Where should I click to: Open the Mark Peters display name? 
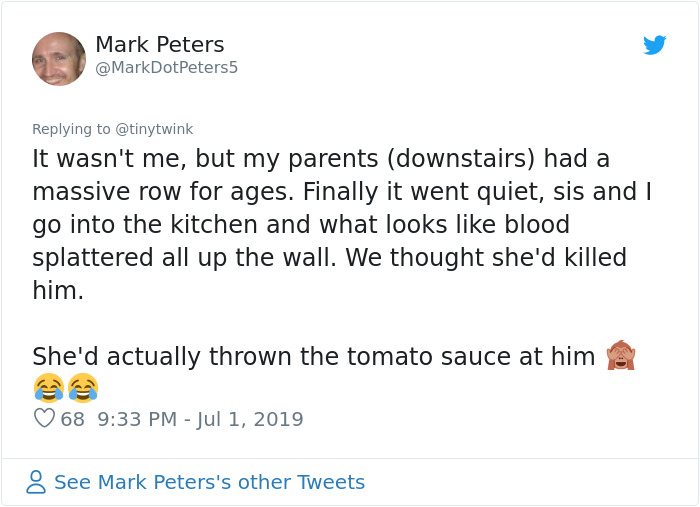[x=160, y=45]
